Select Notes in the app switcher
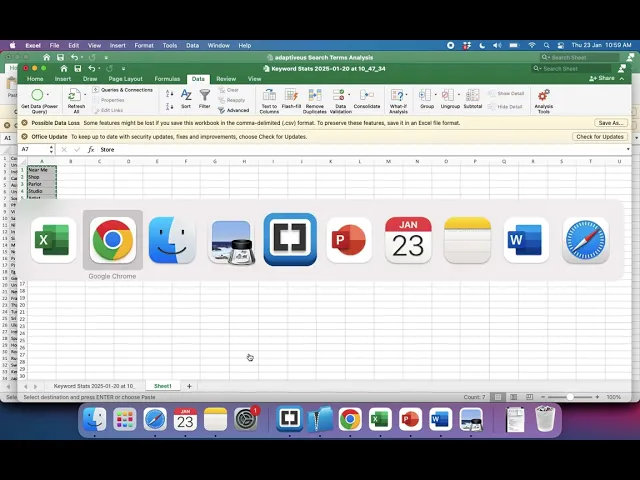The image size is (640, 480). click(x=467, y=240)
